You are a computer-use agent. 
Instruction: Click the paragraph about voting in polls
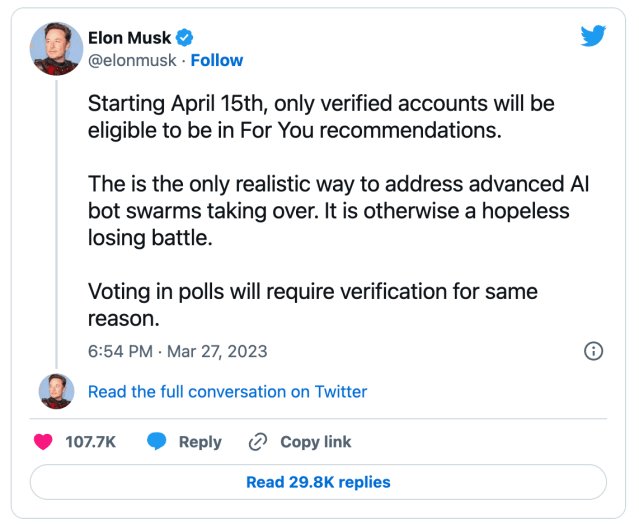[x=312, y=304]
